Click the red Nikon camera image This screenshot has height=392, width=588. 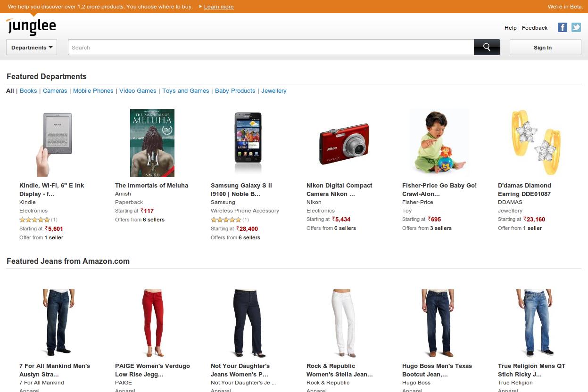[344, 143]
